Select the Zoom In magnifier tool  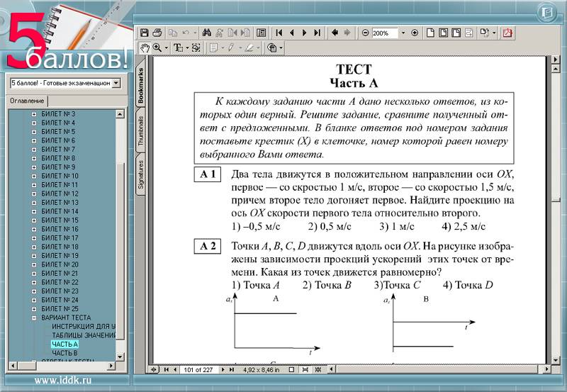157,47
